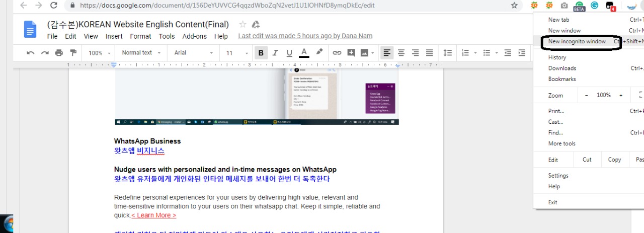The width and height of the screenshot is (644, 233).
Task: Click the Grammarly extension icon
Action: 595,6
